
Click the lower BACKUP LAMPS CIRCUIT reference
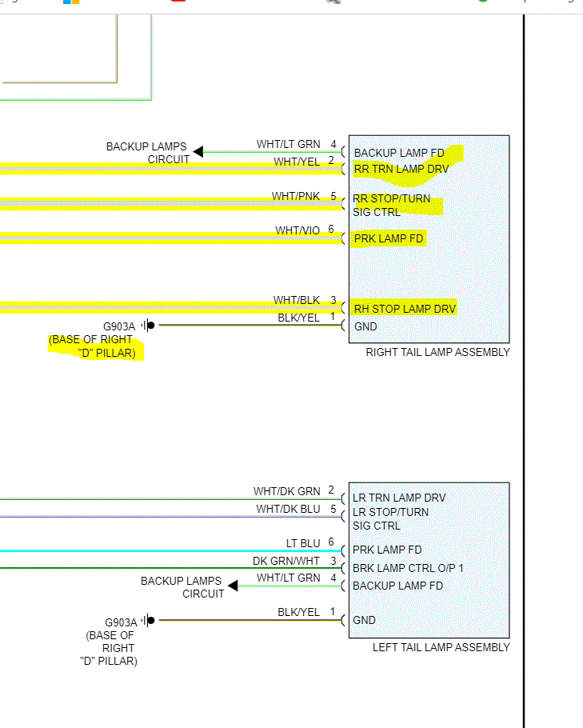coord(182,587)
